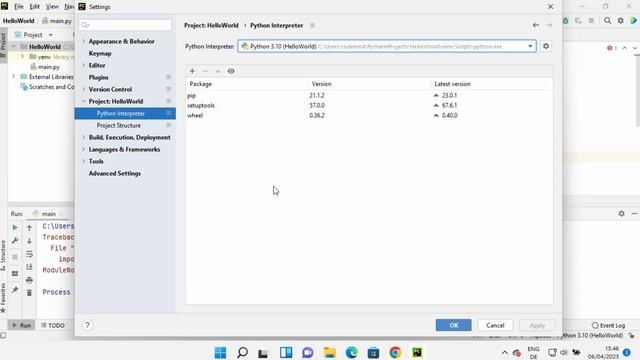This screenshot has height=360, width=640.
Task: Select Python Interpreter settings item
Action: (125, 113)
